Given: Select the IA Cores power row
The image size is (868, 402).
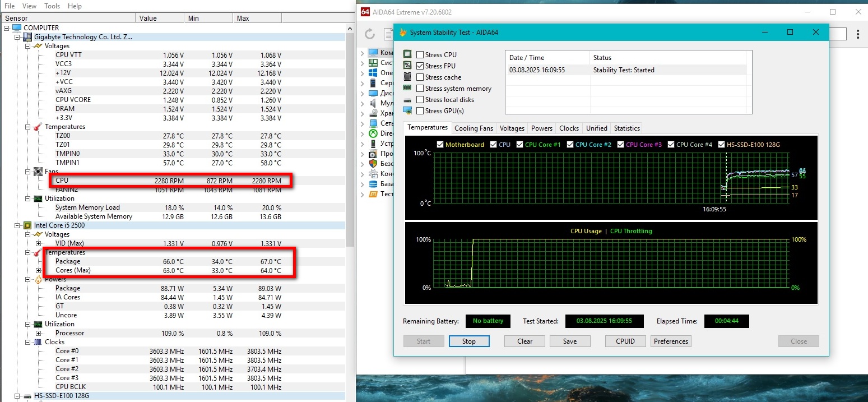Looking at the screenshot, I should click(174, 297).
